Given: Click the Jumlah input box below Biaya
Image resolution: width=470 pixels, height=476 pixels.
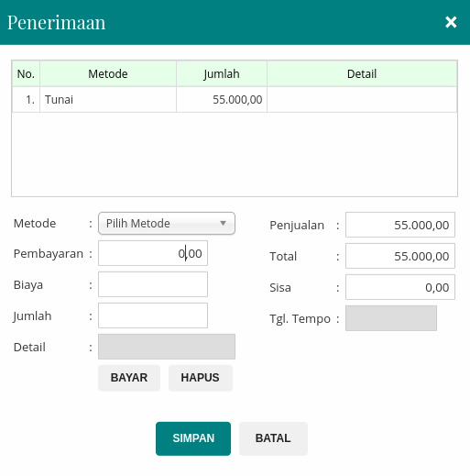Looking at the screenshot, I should [x=153, y=315].
